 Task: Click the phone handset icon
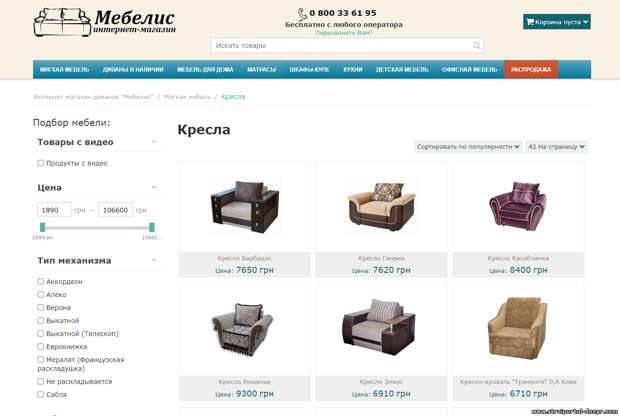click(302, 15)
